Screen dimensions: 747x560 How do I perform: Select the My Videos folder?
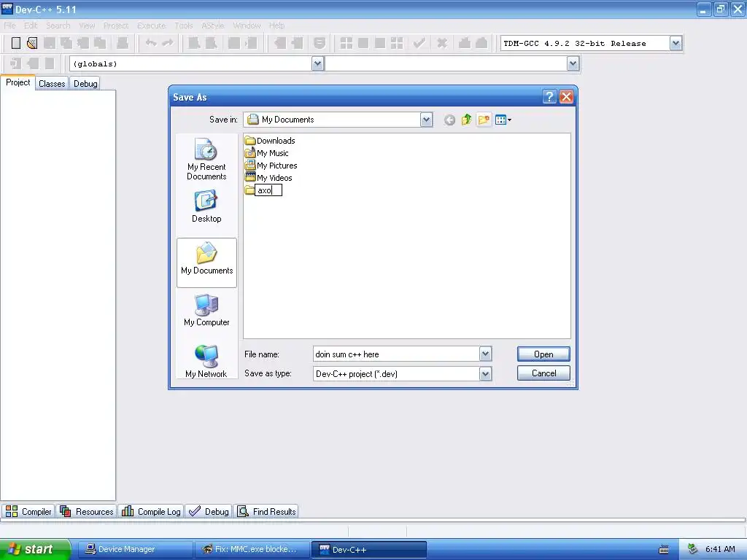click(268, 178)
